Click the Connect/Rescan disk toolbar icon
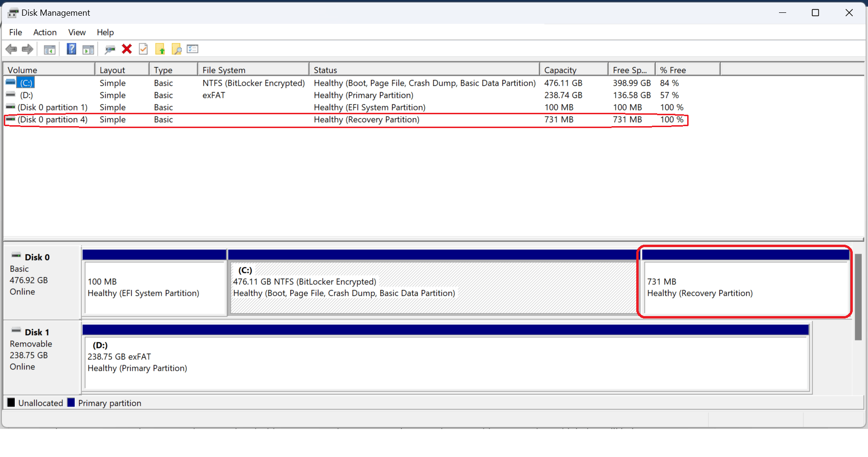The width and height of the screenshot is (868, 457). click(x=110, y=49)
